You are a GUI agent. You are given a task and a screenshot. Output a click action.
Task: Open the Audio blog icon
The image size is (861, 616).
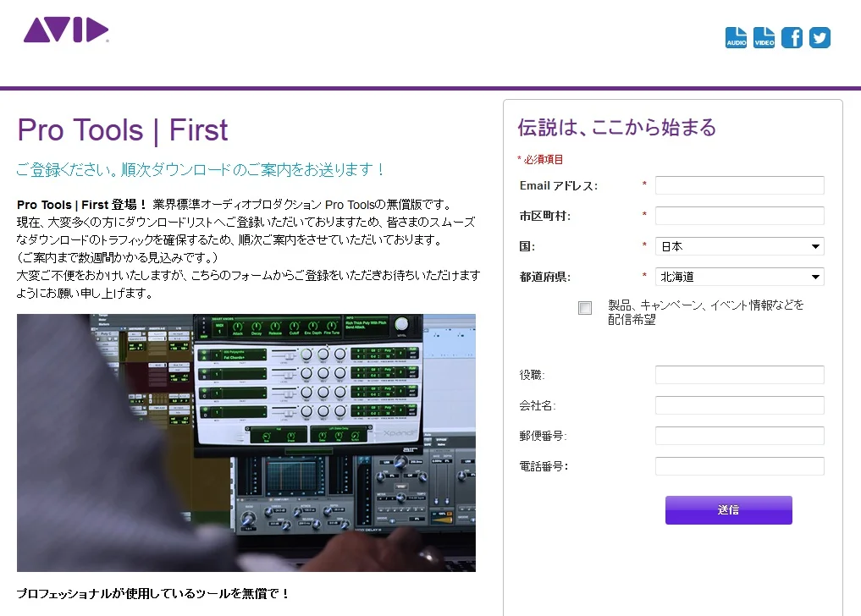[x=736, y=37]
